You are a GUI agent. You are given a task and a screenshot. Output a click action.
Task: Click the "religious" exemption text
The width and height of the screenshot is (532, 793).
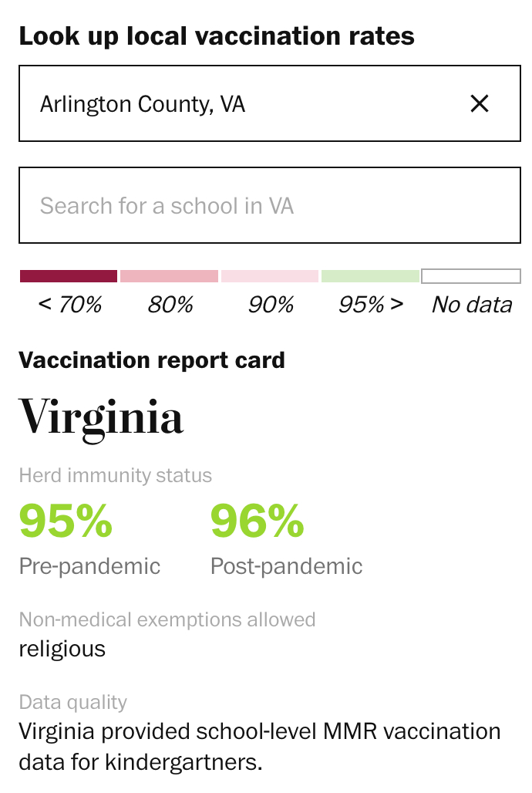pos(62,649)
